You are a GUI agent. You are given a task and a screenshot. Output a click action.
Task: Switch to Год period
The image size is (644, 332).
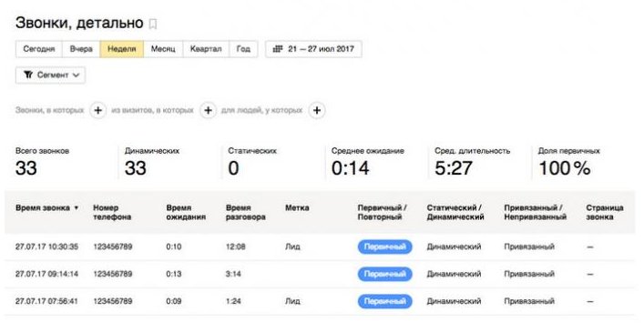(x=243, y=49)
